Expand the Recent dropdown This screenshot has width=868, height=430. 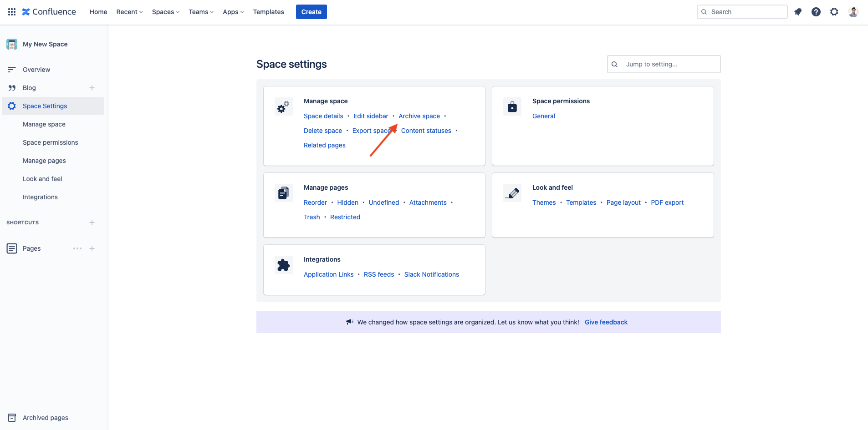[129, 11]
